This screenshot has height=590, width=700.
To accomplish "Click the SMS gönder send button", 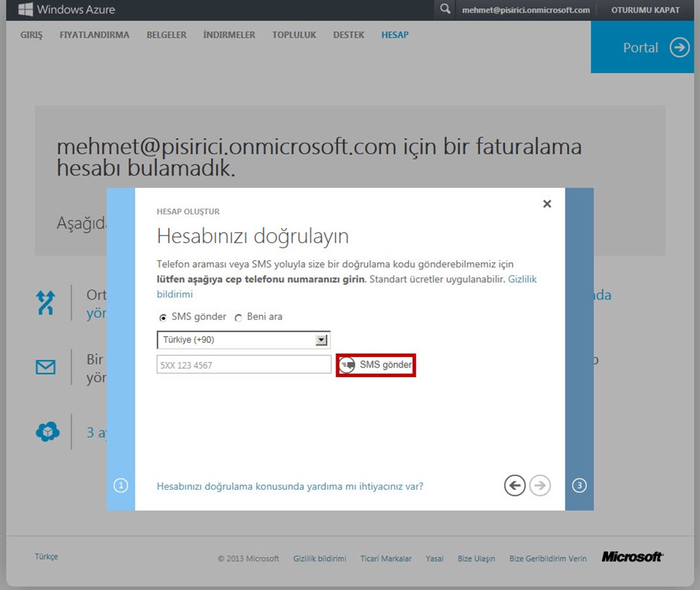I will [376, 365].
